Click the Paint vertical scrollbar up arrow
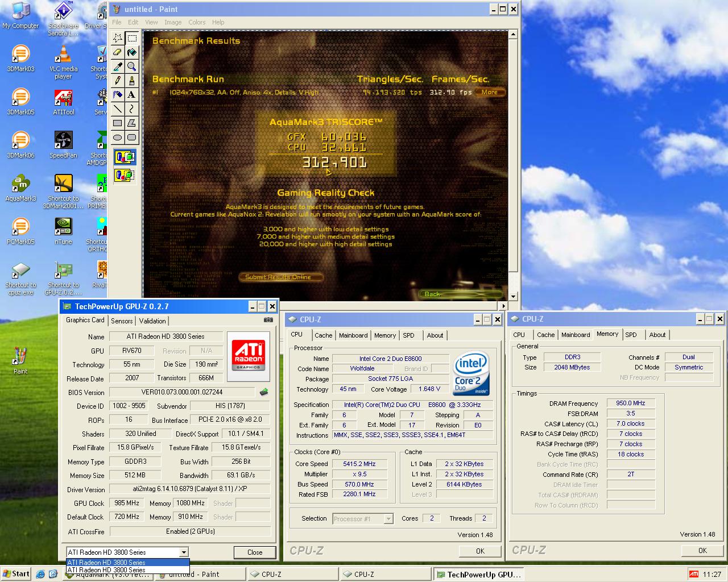Screen dimensions: 728x582 coord(513,35)
